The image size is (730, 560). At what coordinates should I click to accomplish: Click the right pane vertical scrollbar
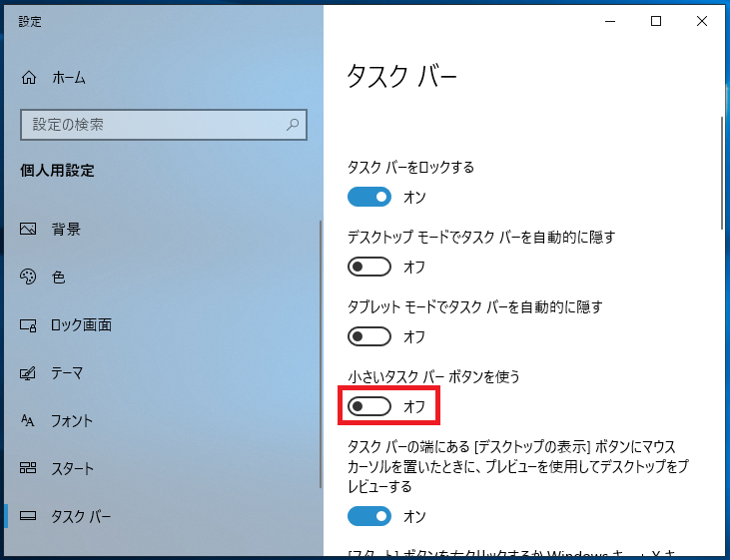pos(722,173)
